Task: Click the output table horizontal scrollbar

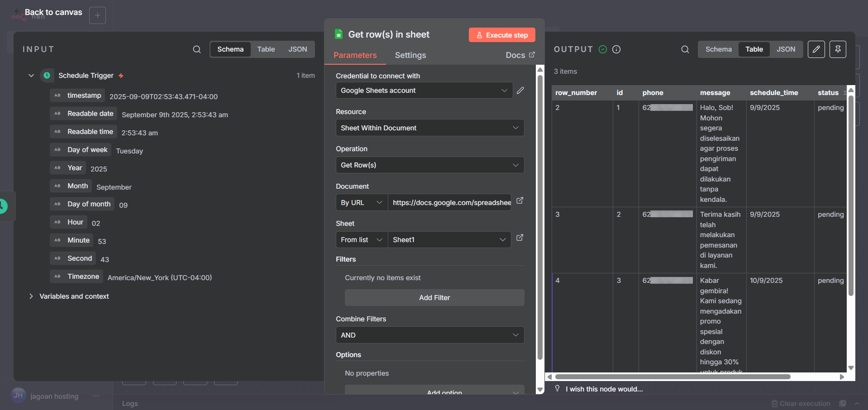Action: pos(672,377)
